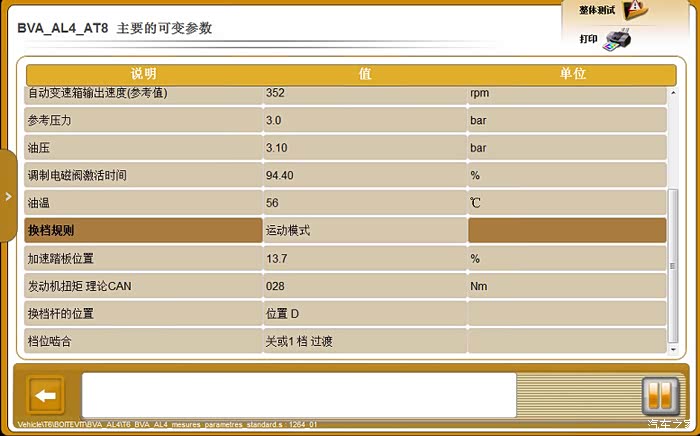Click the empty message text field

pos(298,395)
